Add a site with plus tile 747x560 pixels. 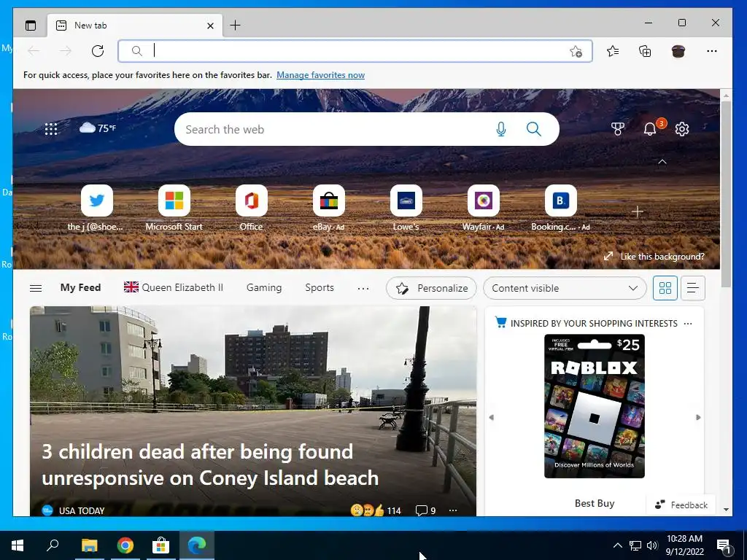638,211
